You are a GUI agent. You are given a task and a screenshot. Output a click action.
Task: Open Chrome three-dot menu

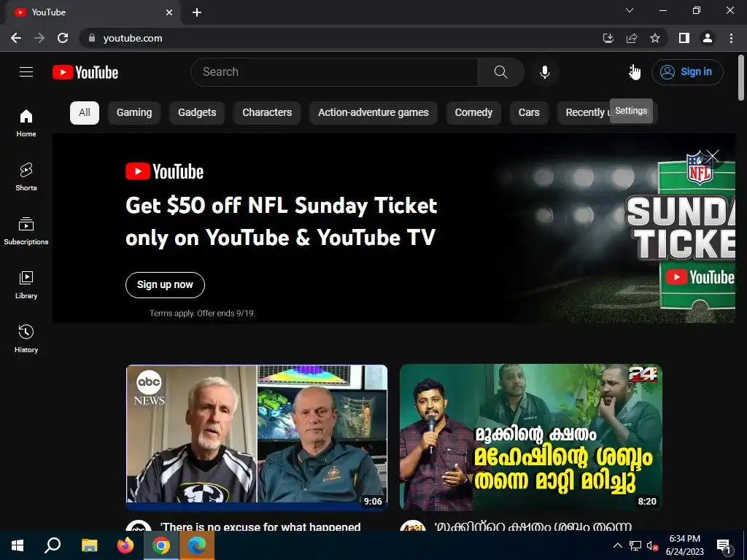pos(731,38)
